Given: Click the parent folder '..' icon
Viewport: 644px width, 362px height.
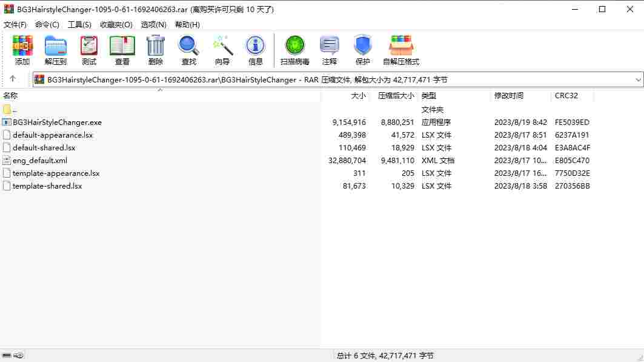Looking at the screenshot, I should [7, 109].
